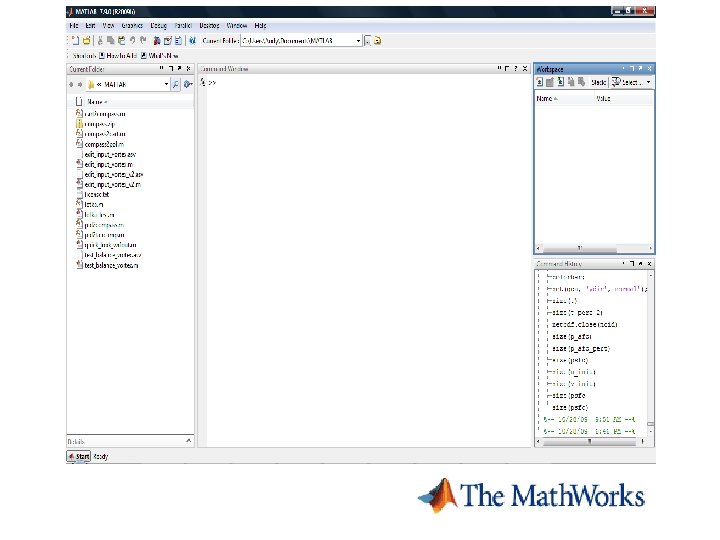Click forward arrow in Current Folder panel
The width and height of the screenshot is (720, 540).
tap(80, 84)
